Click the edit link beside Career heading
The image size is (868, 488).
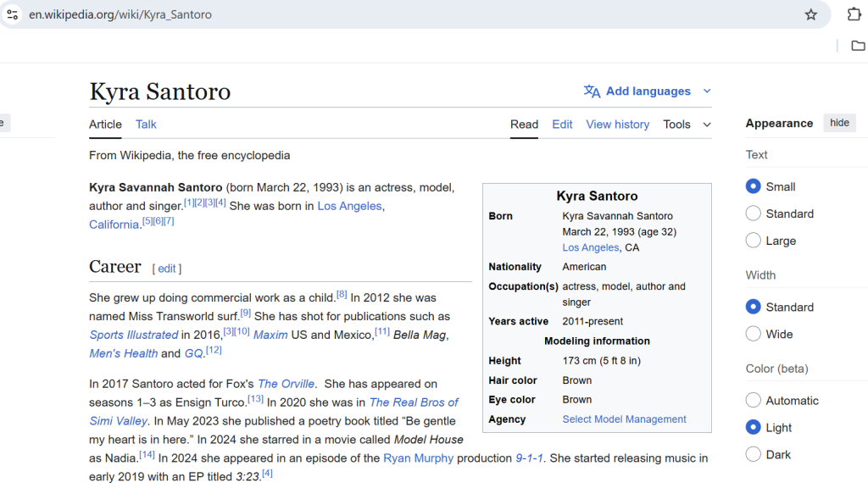click(x=167, y=269)
